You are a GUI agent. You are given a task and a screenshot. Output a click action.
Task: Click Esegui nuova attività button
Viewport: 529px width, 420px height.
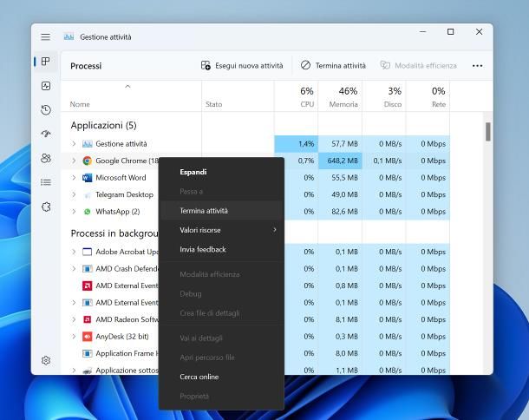(x=242, y=65)
